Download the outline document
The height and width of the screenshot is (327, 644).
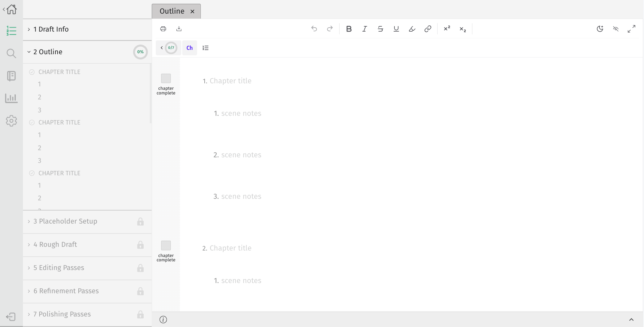179,29
